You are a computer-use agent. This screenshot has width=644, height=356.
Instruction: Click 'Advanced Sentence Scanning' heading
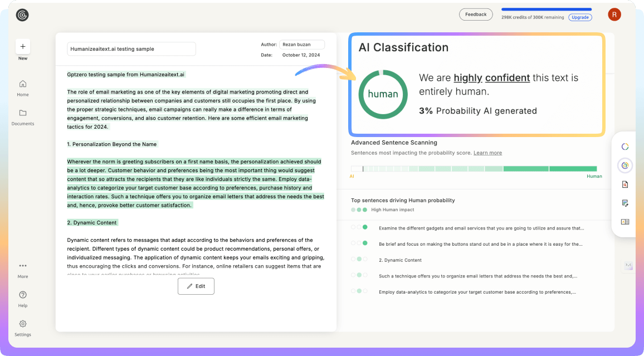pos(394,143)
